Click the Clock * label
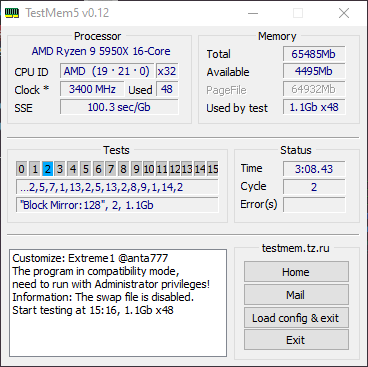 (x=32, y=90)
